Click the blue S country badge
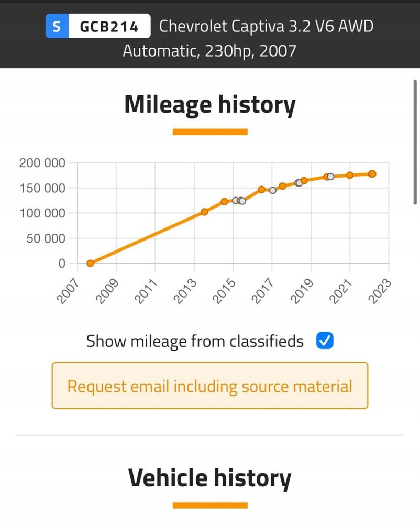Image resolution: width=420 pixels, height=524 pixels. 57,27
